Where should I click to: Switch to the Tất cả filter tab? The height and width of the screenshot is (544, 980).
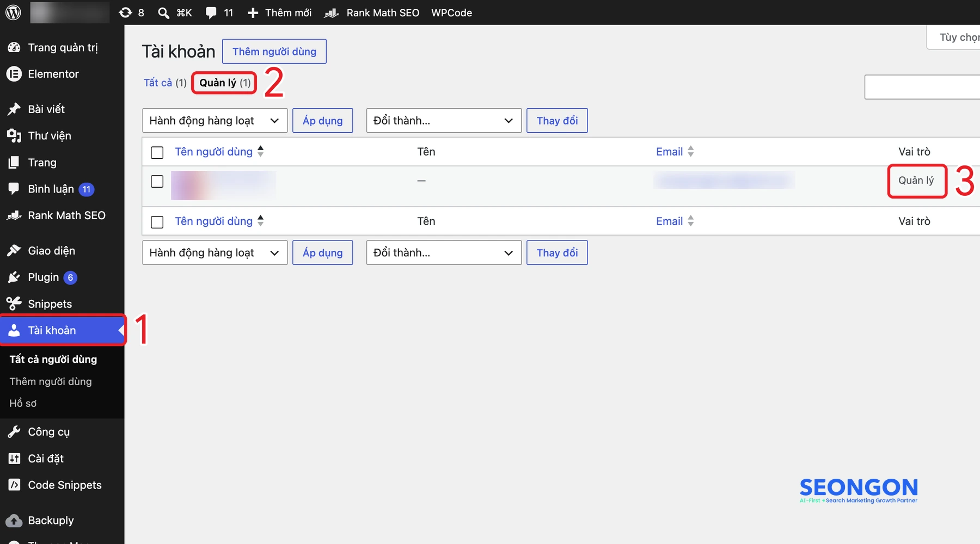pyautogui.click(x=158, y=83)
